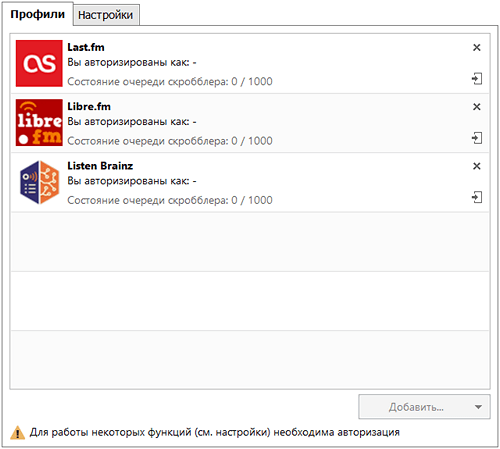This screenshot has width=500, height=449.
Task: Remove the Libre.fm profile with X icon
Action: tap(477, 107)
